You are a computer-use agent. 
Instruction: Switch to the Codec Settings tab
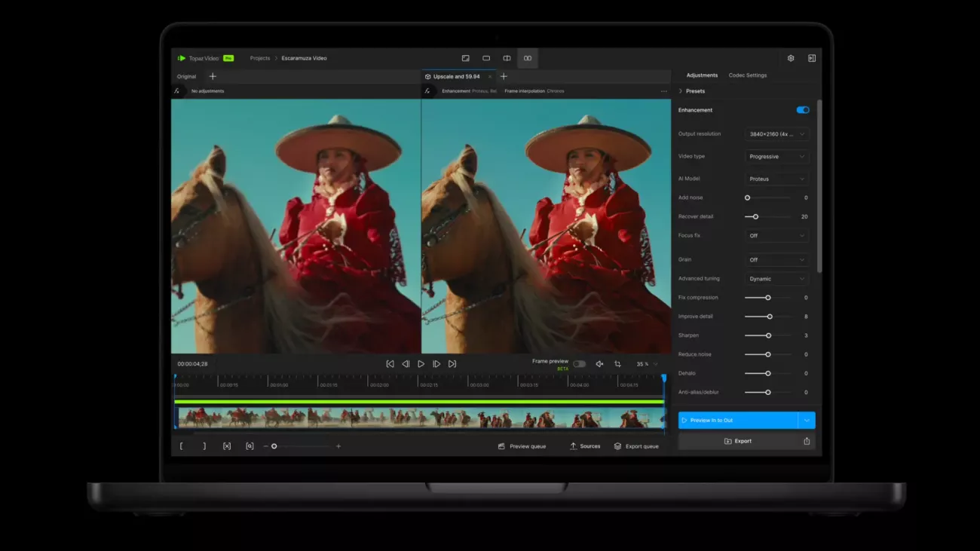point(747,75)
